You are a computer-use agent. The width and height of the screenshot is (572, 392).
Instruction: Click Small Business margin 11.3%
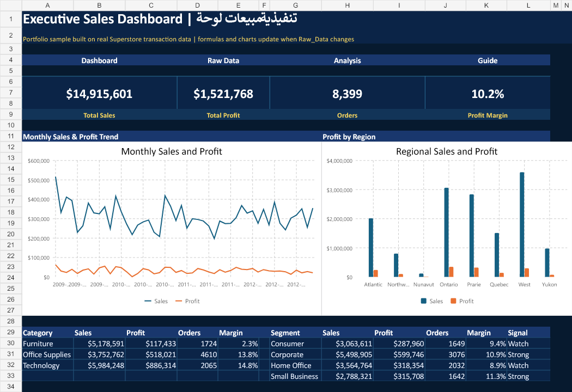[x=486, y=376]
